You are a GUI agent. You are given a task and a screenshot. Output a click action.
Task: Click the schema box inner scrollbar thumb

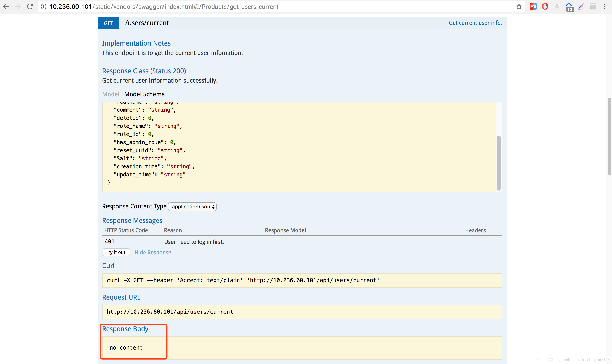point(499,163)
